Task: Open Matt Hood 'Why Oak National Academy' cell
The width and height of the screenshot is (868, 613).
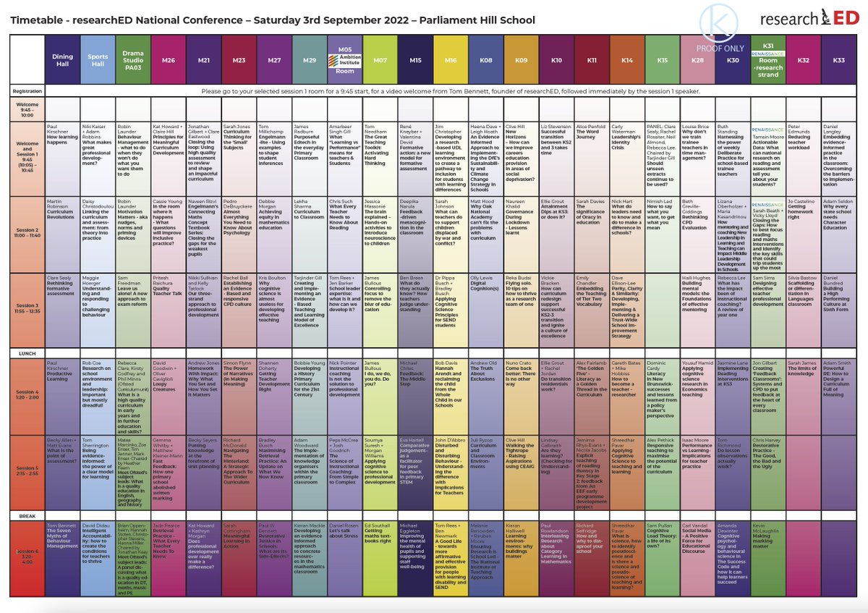Action: 486,234
